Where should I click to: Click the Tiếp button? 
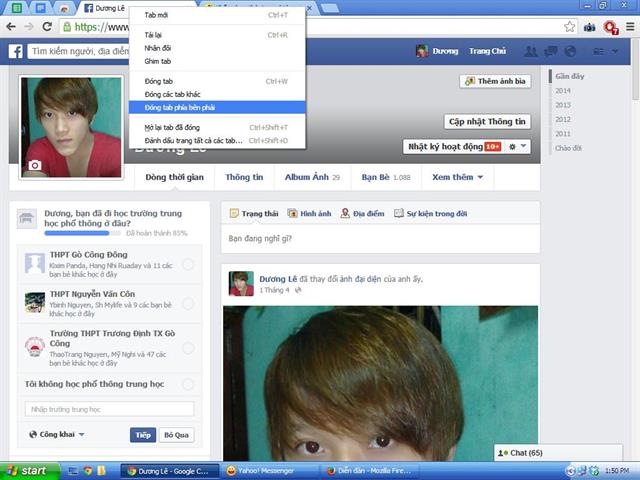[143, 435]
